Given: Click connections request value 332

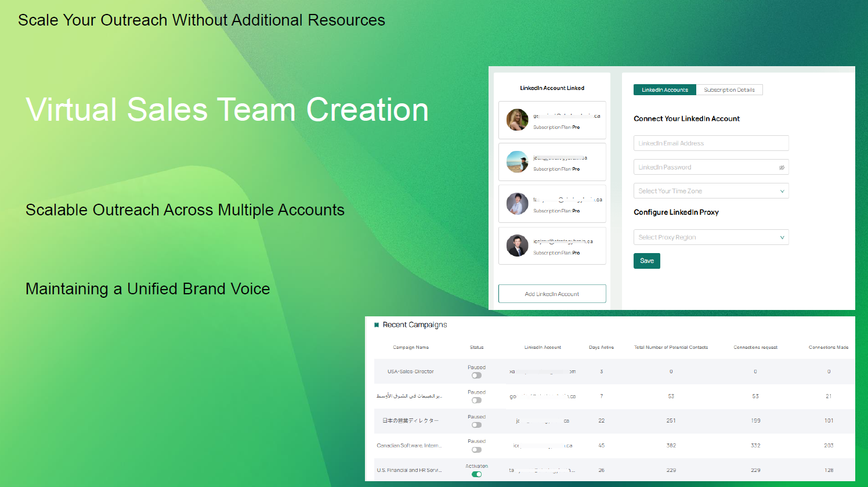Looking at the screenshot, I should coord(755,446).
